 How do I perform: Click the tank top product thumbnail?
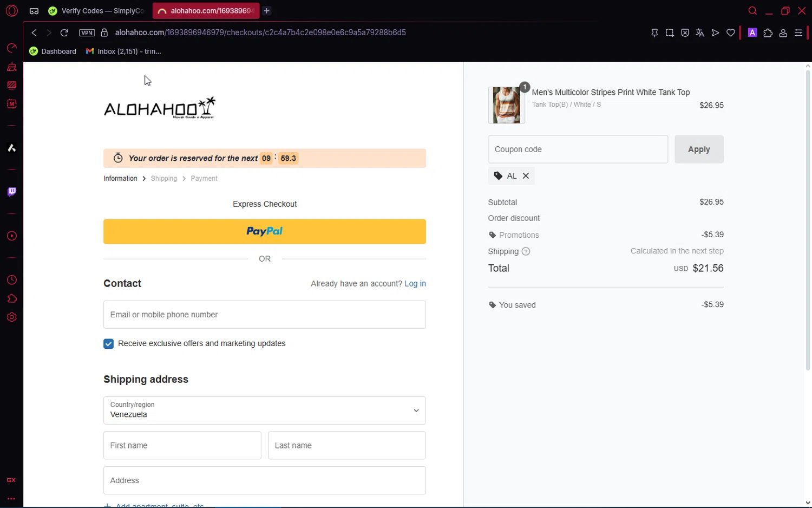pos(507,105)
